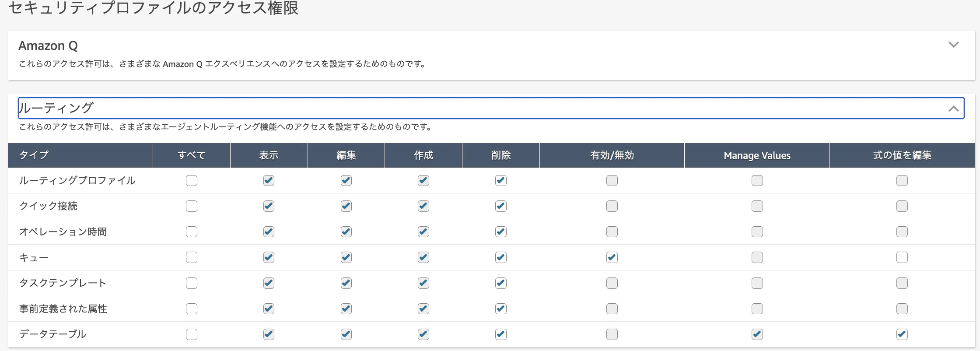Image resolution: width=980 pixels, height=351 pixels.
Task: Uncheck 作成 for 事前定義された属性
Action: click(x=423, y=309)
